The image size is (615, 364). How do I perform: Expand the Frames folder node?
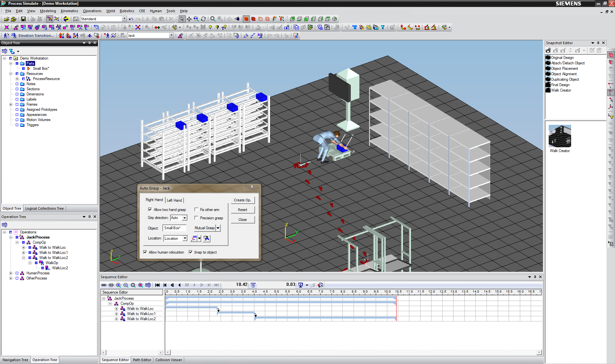pos(11,104)
